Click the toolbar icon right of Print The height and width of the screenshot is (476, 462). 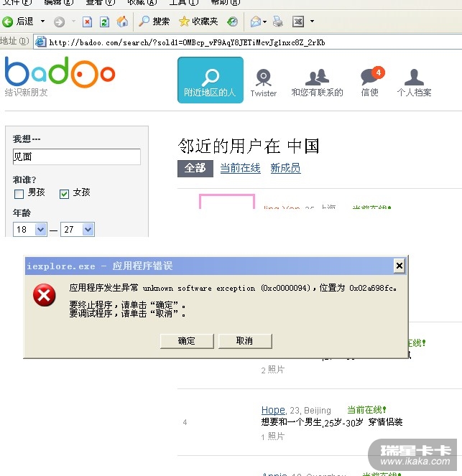click(298, 22)
